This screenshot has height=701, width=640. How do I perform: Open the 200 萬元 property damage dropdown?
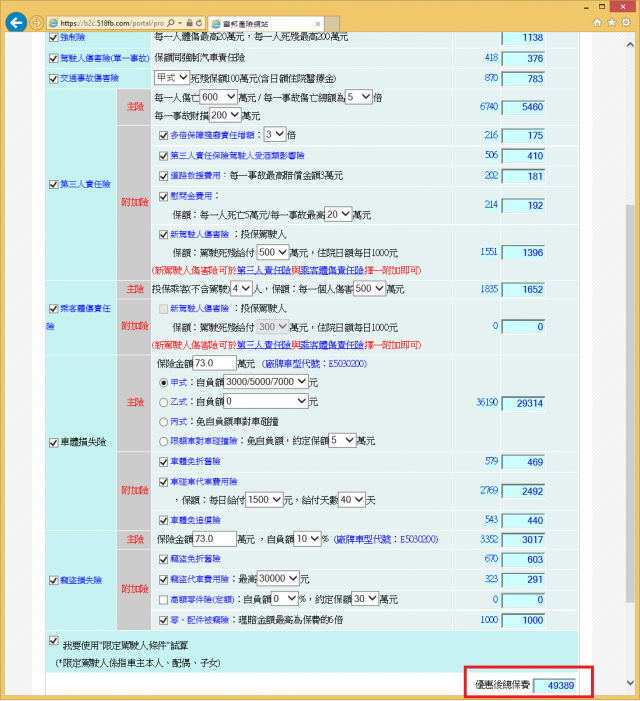click(225, 115)
